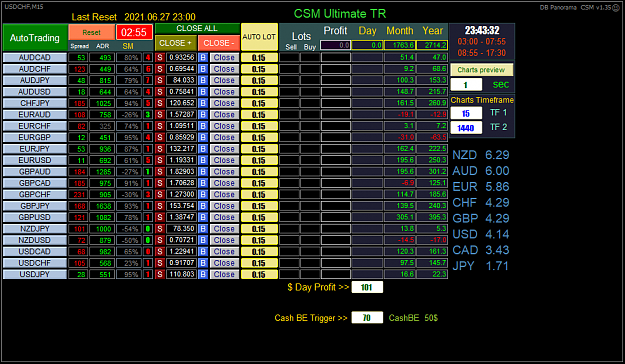Click the blue B buy button for GBPAUD
625x364 pixels.
tap(203, 172)
